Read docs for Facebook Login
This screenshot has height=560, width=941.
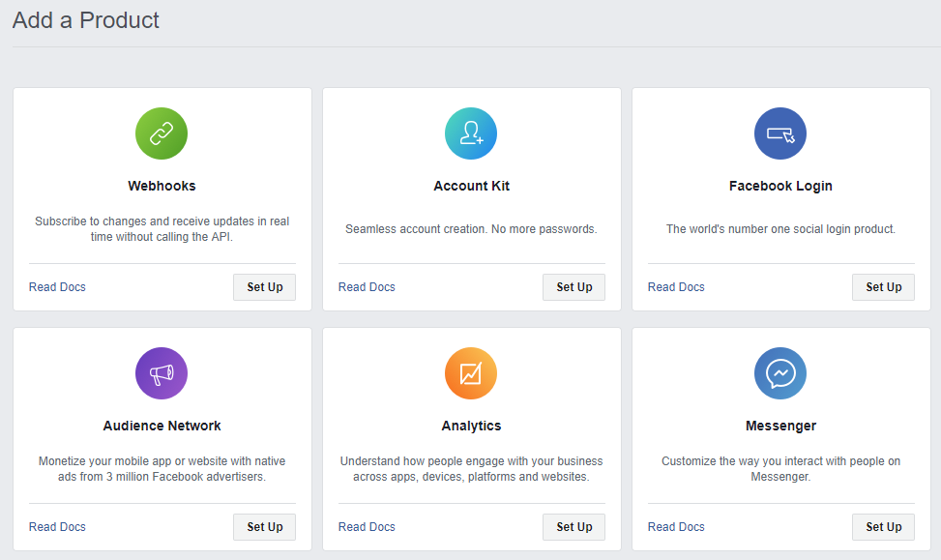(x=676, y=287)
